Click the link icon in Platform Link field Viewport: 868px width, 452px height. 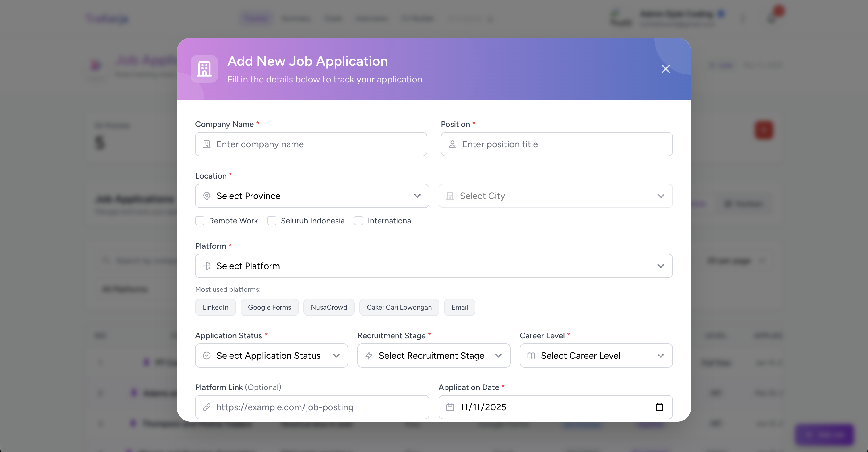pyautogui.click(x=207, y=407)
